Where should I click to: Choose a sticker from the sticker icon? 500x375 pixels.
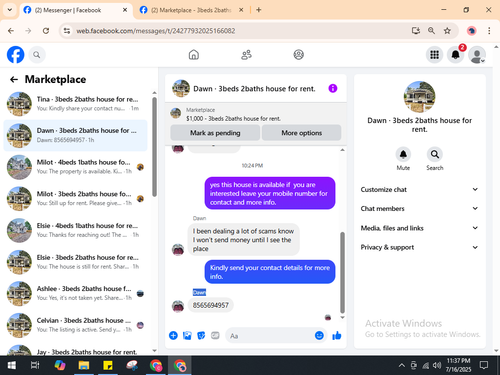pos(201,335)
